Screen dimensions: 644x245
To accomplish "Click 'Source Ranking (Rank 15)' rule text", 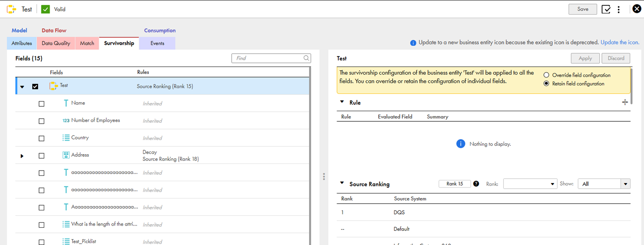I will coord(165,86).
